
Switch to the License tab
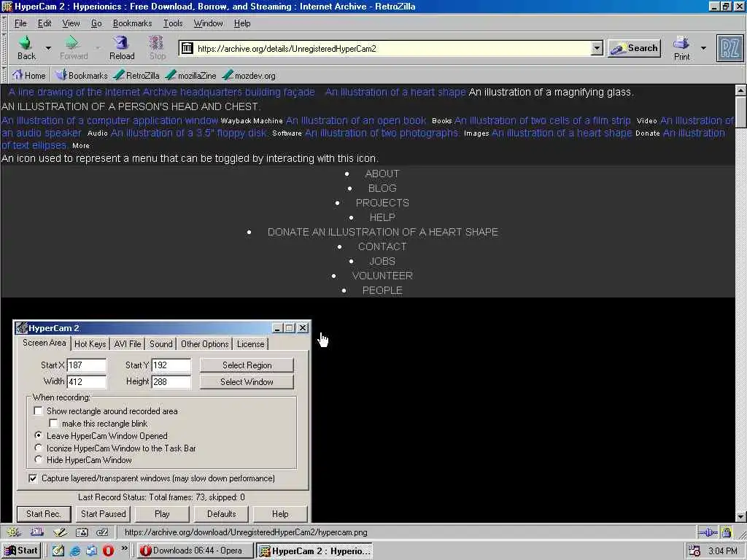(251, 344)
